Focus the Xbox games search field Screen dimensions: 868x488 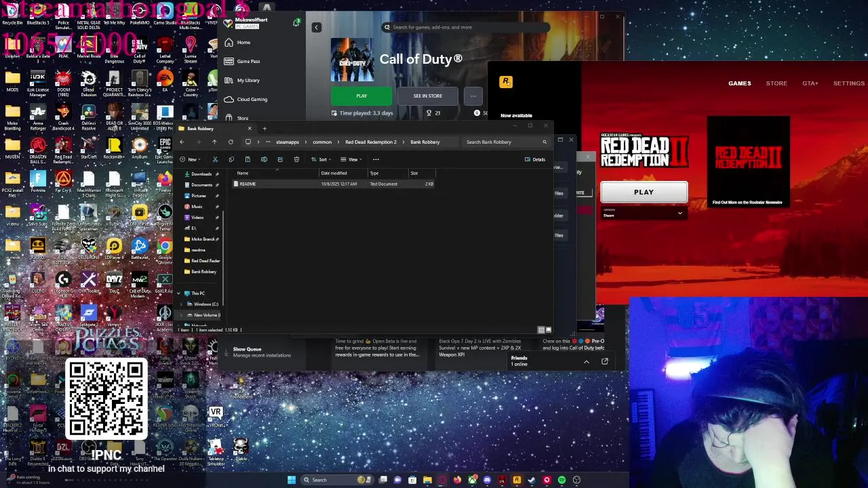(465, 27)
